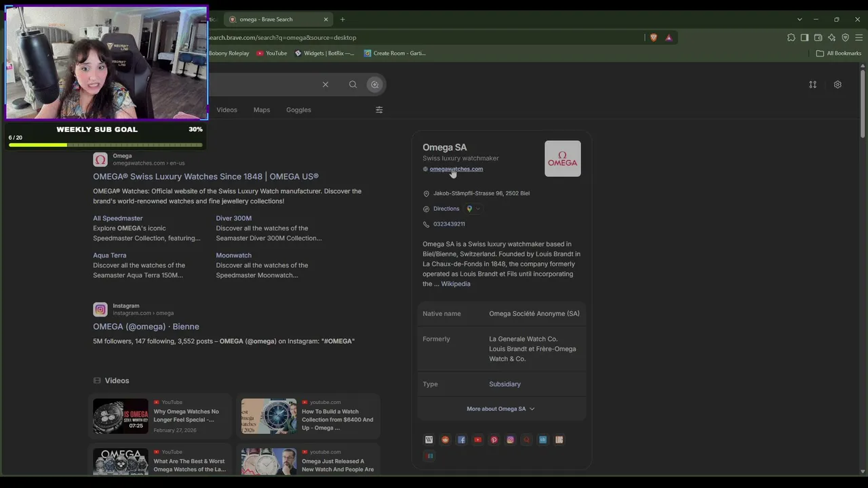Open the Wikipedia link in the Omega SA description
This screenshot has height=488, width=868.
(456, 284)
